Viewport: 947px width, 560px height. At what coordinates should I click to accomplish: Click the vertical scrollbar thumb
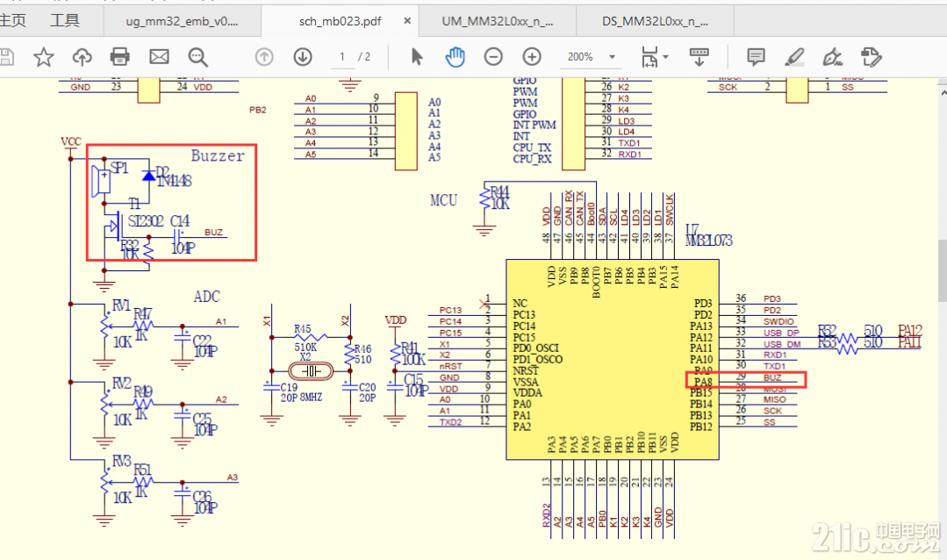(942, 270)
